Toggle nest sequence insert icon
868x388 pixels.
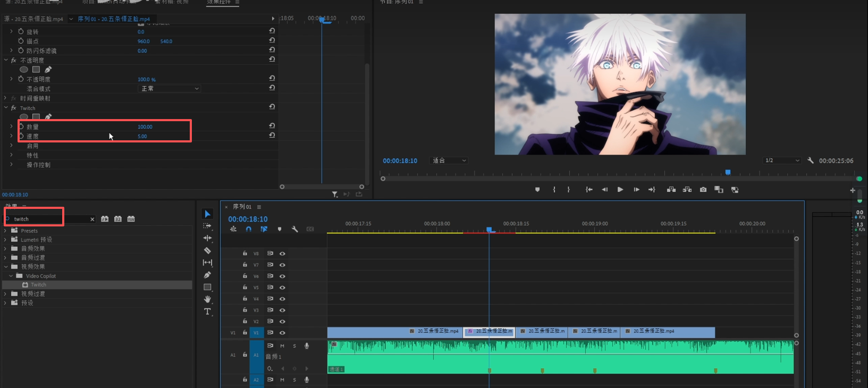(233, 229)
